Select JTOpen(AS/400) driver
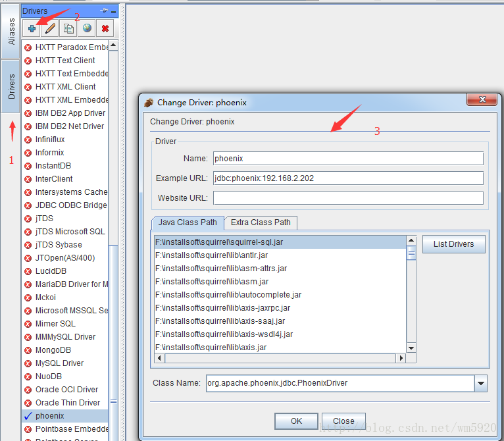Image resolution: width=504 pixels, height=441 pixels. [x=65, y=258]
